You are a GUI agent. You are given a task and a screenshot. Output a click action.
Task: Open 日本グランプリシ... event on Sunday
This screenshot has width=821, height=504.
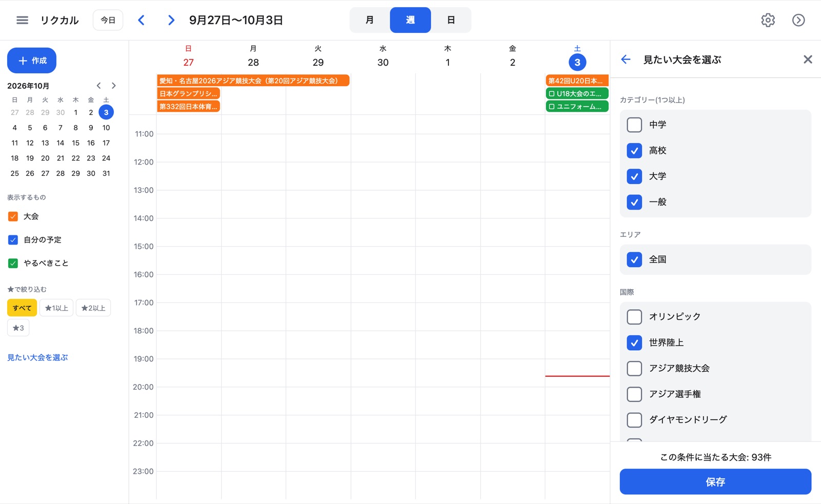[188, 93]
